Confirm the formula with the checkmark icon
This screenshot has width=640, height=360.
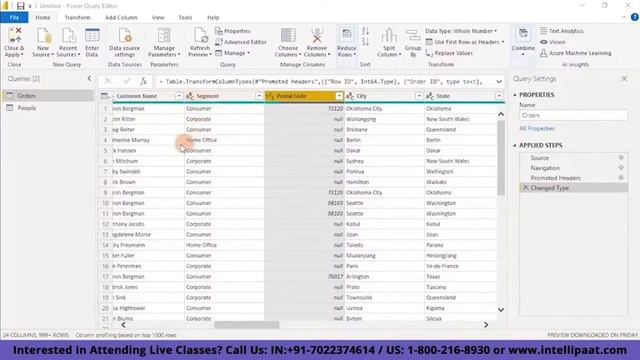tap(127, 81)
